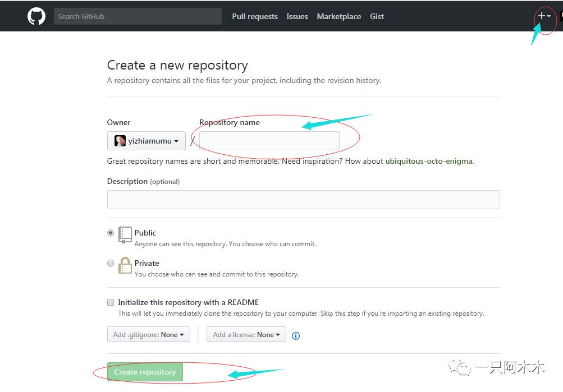Click the plus create-new icon in header
Viewport: 563px width, 392px height.
point(544,16)
